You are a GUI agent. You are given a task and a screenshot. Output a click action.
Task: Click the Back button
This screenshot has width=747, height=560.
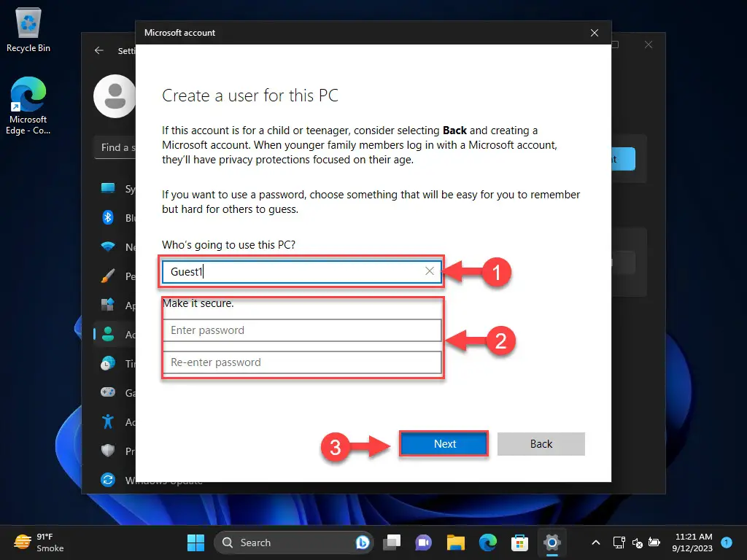click(x=541, y=444)
